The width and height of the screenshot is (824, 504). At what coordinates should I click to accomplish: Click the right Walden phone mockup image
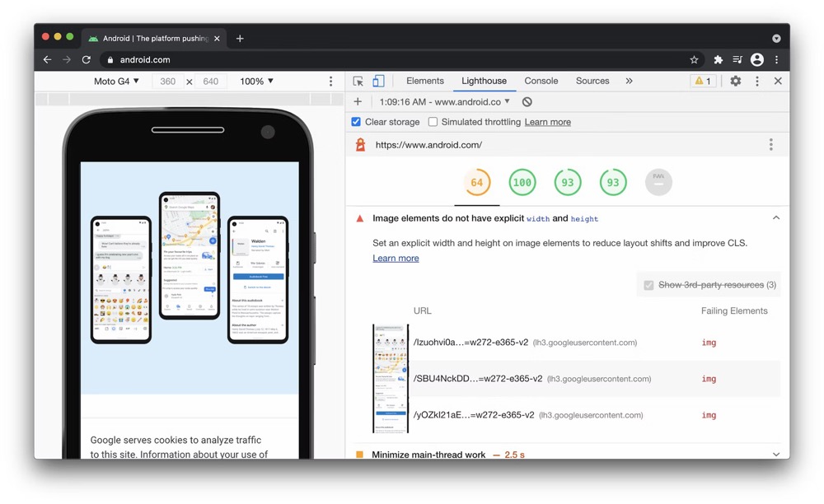tap(258, 280)
